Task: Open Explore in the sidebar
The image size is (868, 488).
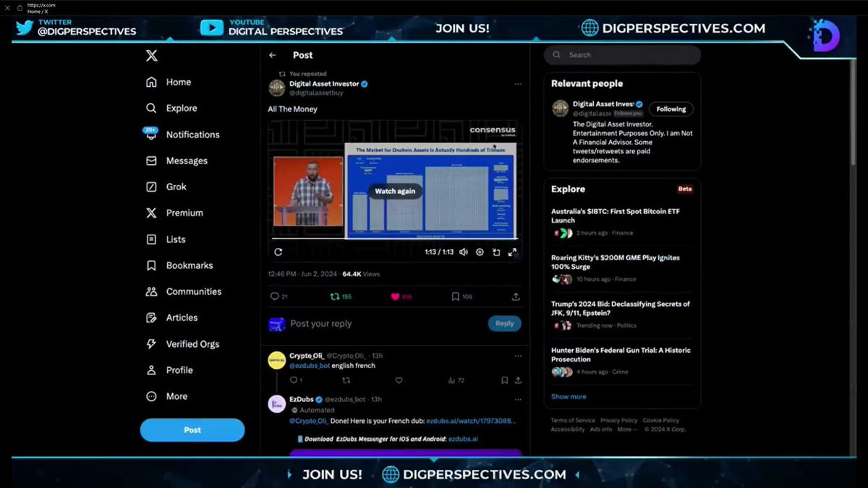Action: (x=171, y=108)
